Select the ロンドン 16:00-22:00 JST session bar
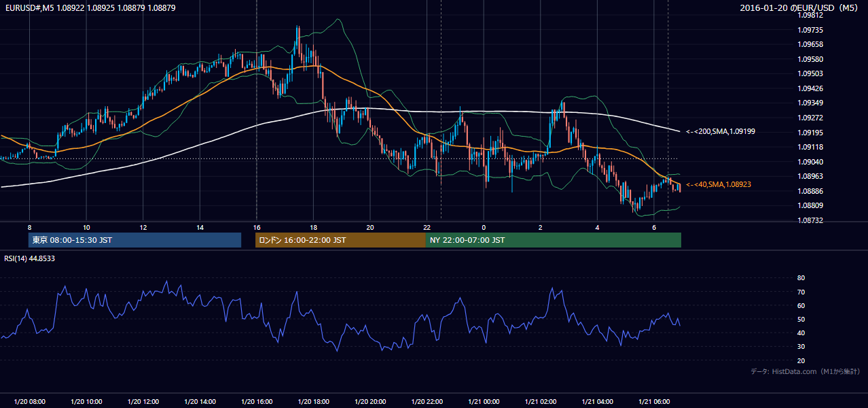This screenshot has width=868, height=408. pyautogui.click(x=340, y=240)
